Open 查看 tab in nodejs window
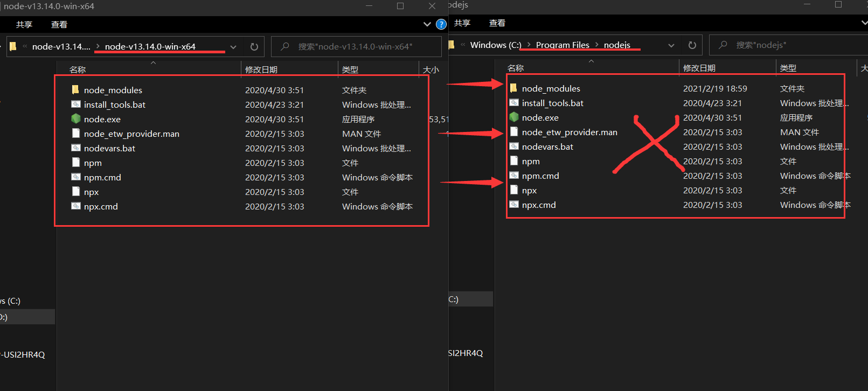868x391 pixels. point(497,23)
